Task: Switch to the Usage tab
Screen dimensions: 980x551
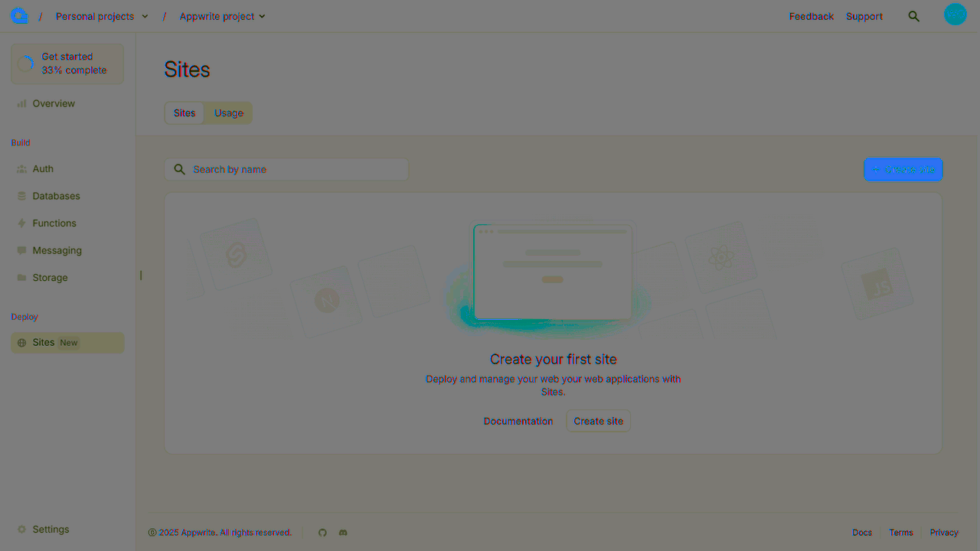Action: click(228, 112)
